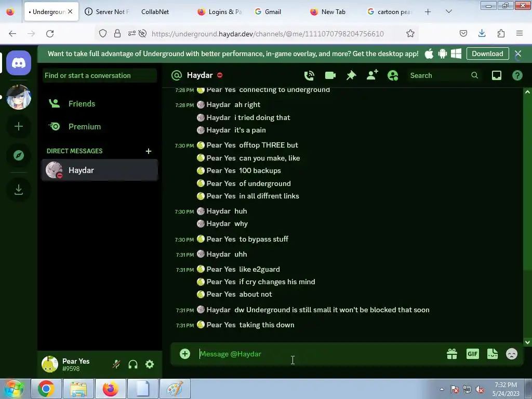Show user profile panel icon

pyautogui.click(x=393, y=75)
